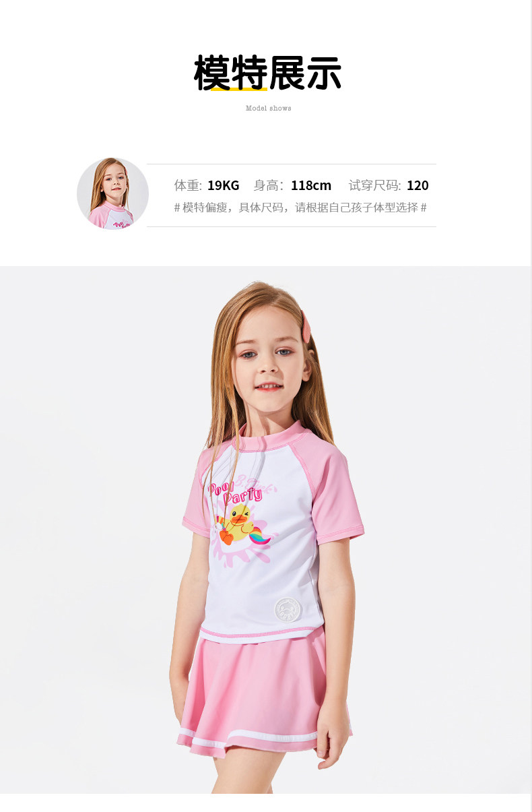This screenshot has width=532, height=812.
Task: Select the 身高 118cm text
Action: (292, 185)
